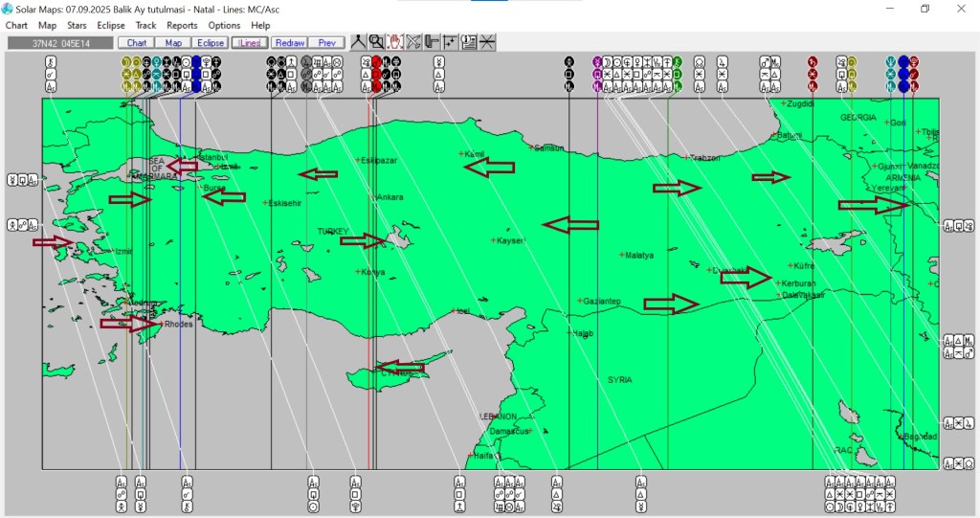Click the 37N42 045E14 coordinates field
980x518 pixels.
coord(59,43)
